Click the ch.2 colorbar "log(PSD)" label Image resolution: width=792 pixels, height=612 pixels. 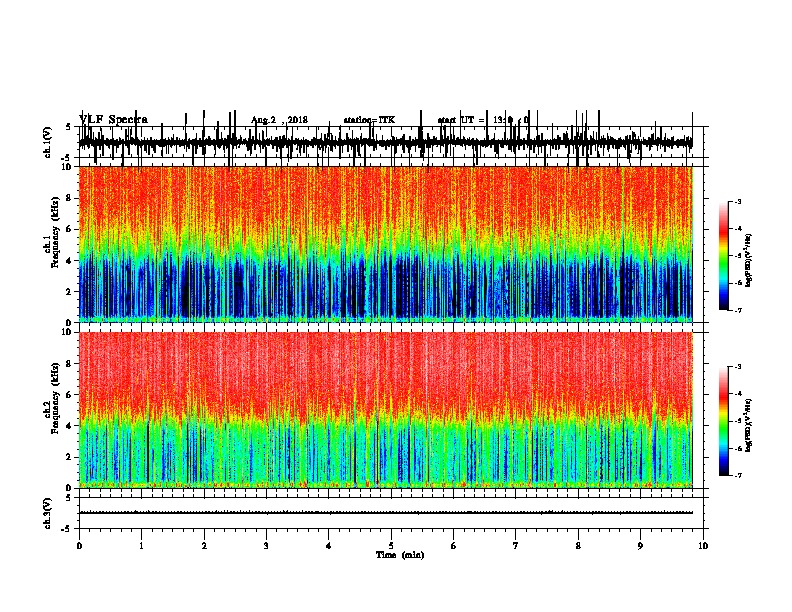tap(749, 425)
